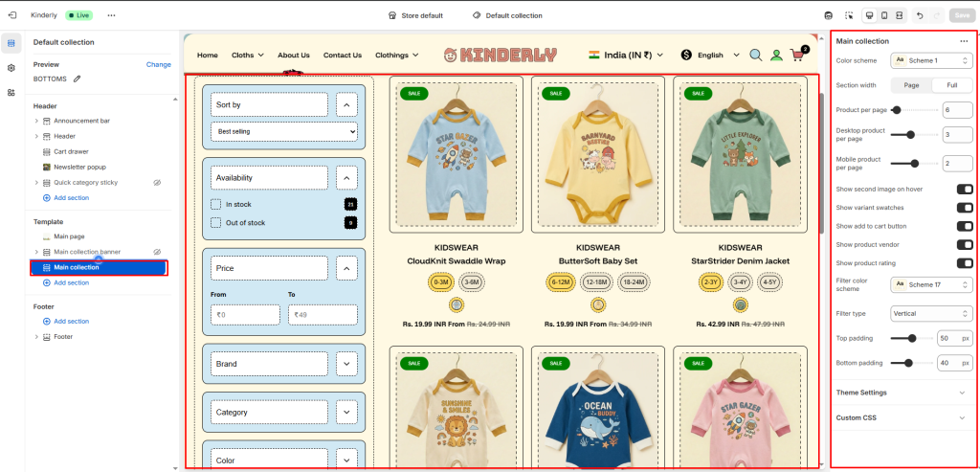Open theme settings gear in left rail
Viewport: 980px width, 472px height.
11,68
